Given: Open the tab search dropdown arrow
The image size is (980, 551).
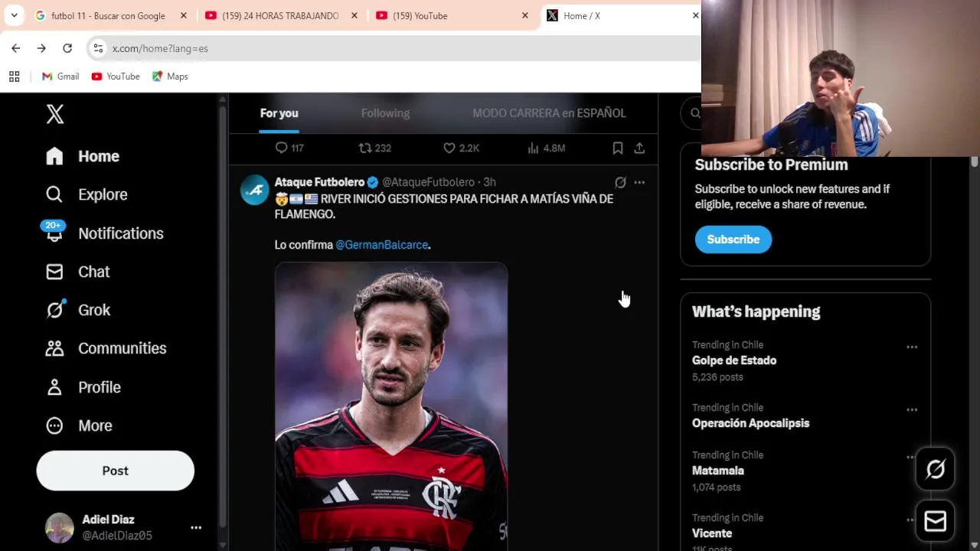Looking at the screenshot, I should [14, 15].
